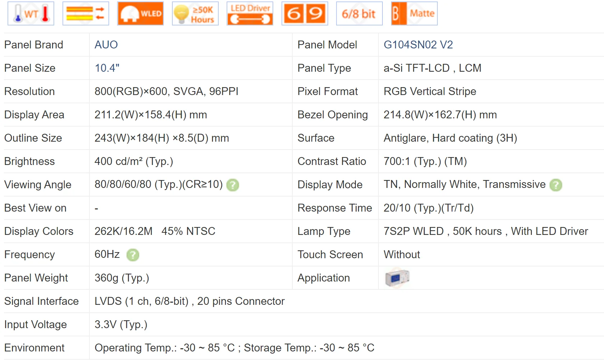Click the Environment label
This screenshot has height=364, width=604.
coord(34,348)
